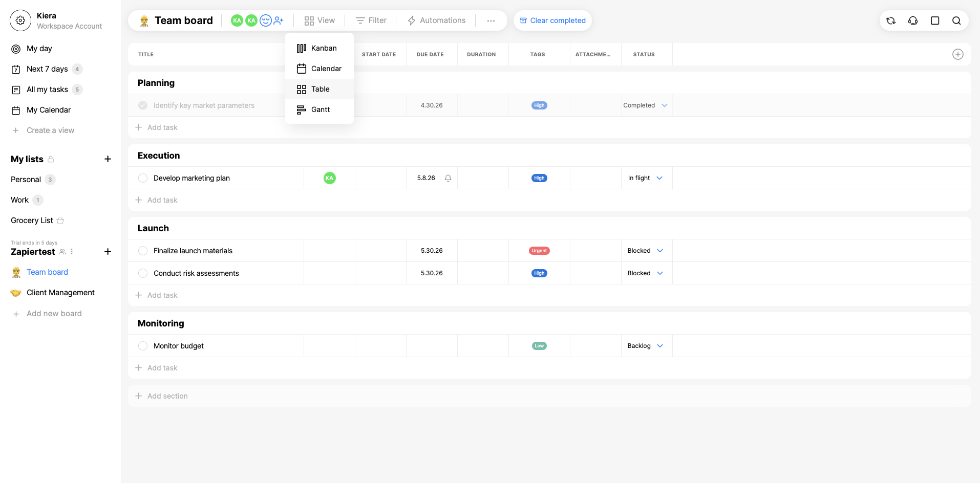Uncheck completed task Identify key market parameters
Screen dimensions: 980x483
click(x=143, y=105)
